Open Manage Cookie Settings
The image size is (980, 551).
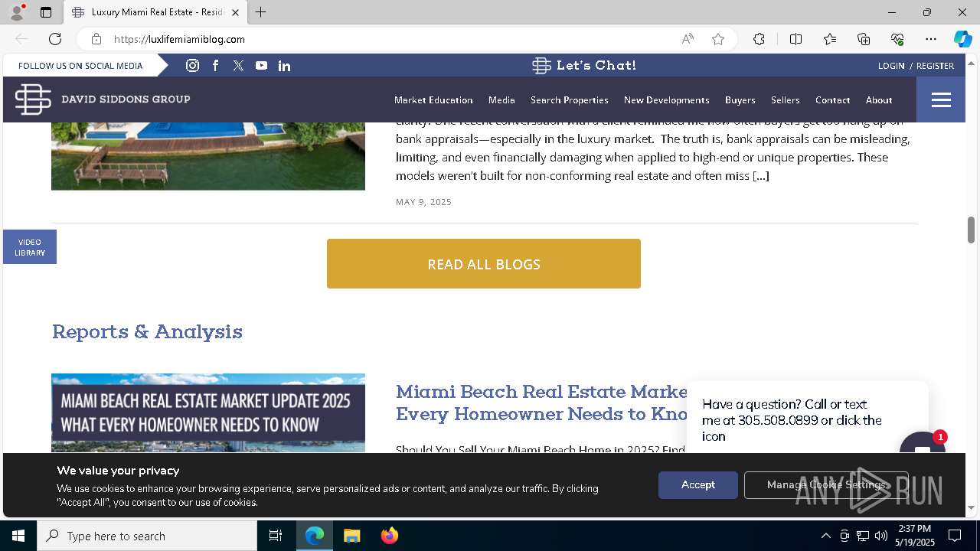pos(826,485)
